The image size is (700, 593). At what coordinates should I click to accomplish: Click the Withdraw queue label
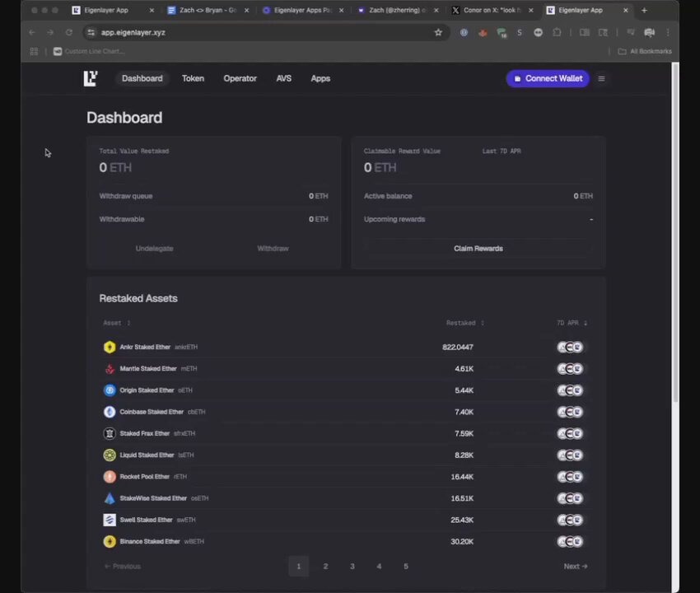126,196
